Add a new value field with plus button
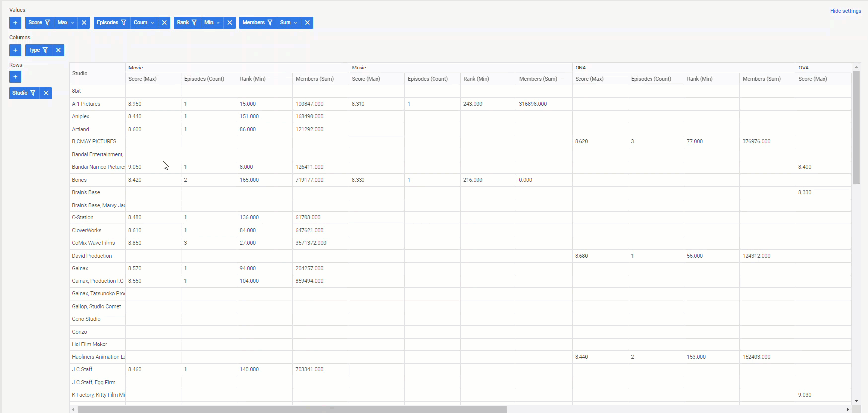Viewport: 868px width, 413px height. click(x=15, y=23)
